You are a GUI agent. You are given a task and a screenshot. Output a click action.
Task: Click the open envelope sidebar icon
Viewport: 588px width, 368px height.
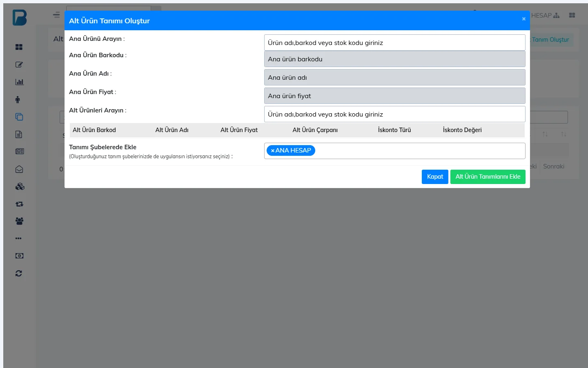tap(19, 169)
